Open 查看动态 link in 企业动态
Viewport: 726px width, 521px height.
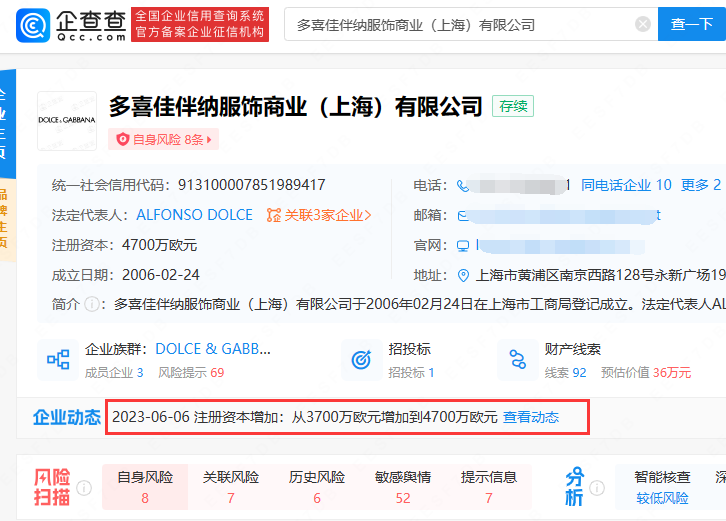coord(531,417)
